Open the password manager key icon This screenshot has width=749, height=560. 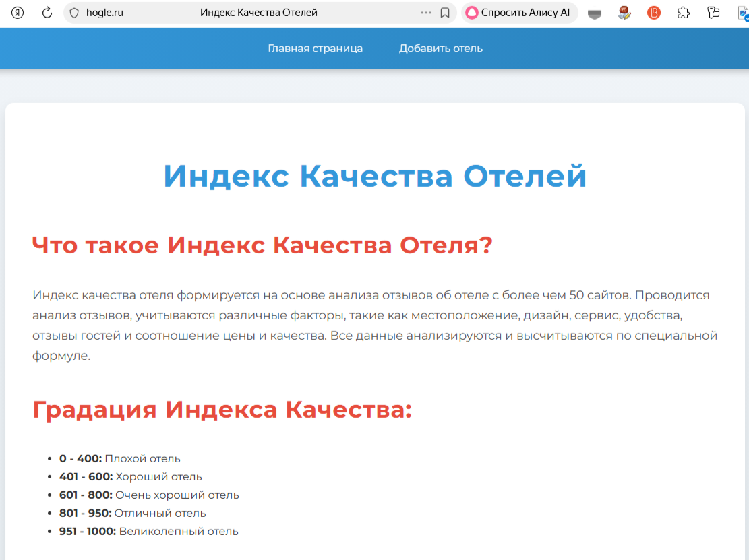coord(714,13)
